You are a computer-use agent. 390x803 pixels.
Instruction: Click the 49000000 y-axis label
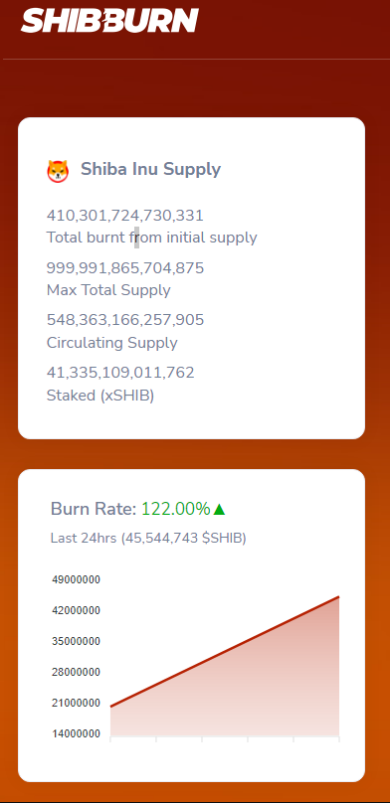pyautogui.click(x=76, y=580)
